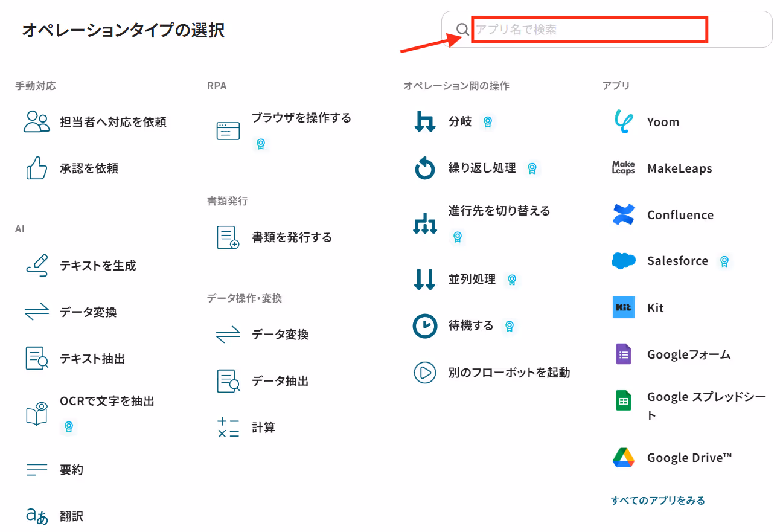Select the Kit text label
Viewport: 780px width, 532px height.
(656, 307)
